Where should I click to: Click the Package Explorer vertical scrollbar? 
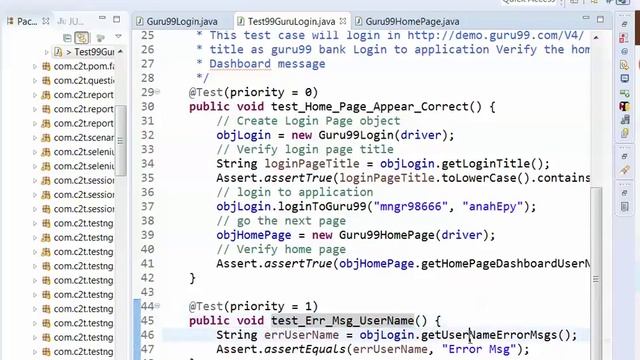(120, 141)
